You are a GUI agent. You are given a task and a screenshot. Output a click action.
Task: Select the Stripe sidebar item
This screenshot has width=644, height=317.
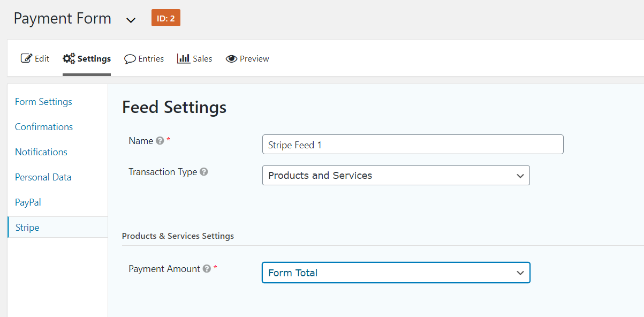click(27, 228)
